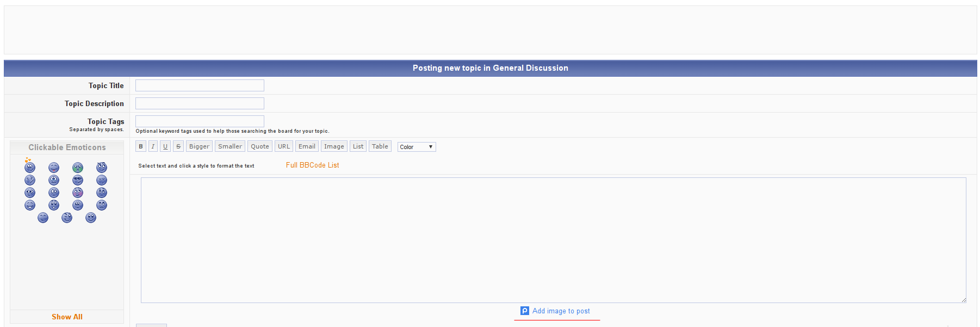Image resolution: width=980 pixels, height=327 pixels.
Task: Insert the winking emoticon
Action: (67, 218)
